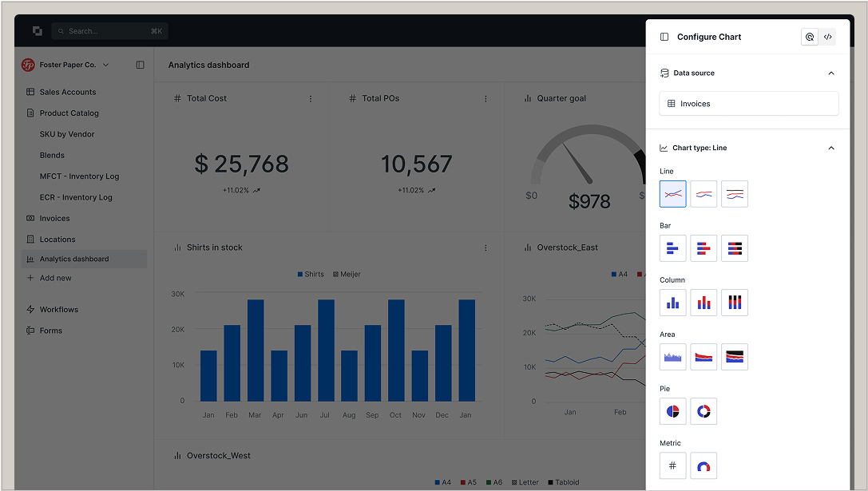Screen dimensions: 868x491
Task: Select the basic line chart type
Action: [x=672, y=194]
